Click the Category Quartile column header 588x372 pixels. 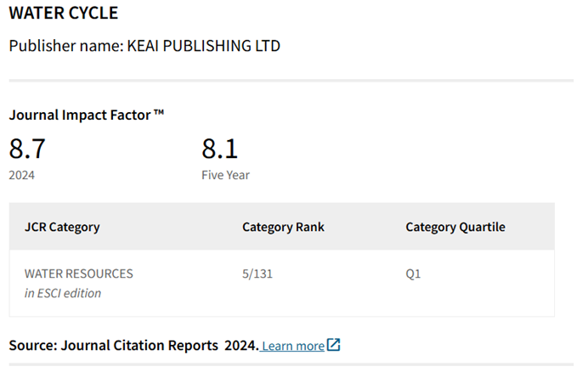point(455,227)
